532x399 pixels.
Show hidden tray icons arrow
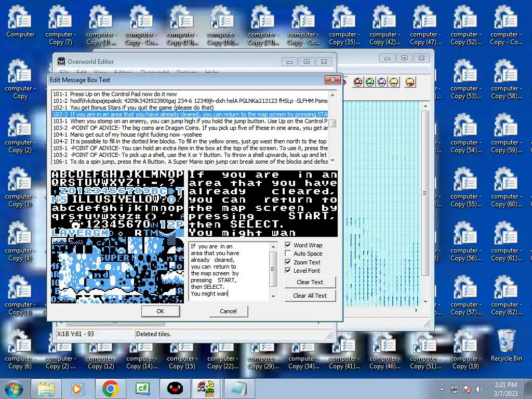point(442,389)
